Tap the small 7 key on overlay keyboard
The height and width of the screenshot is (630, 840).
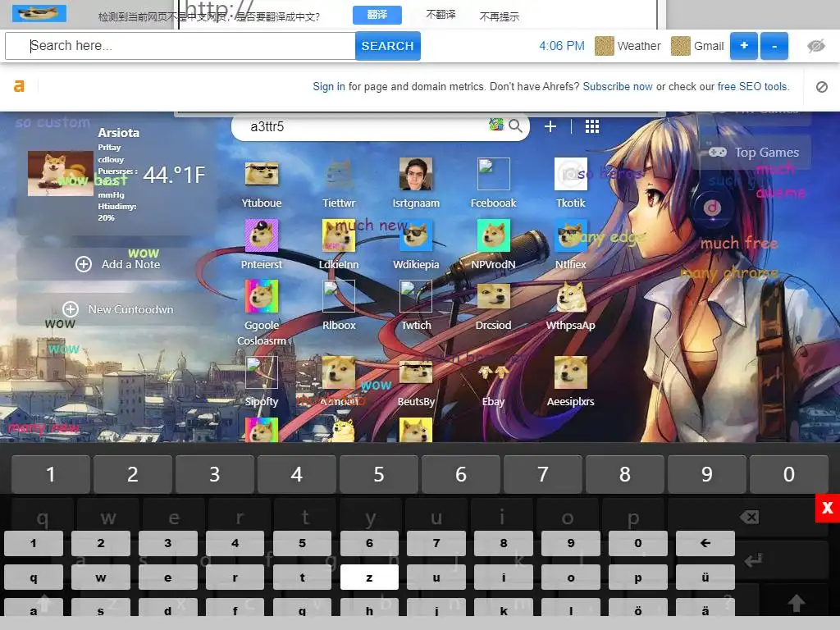(x=436, y=543)
